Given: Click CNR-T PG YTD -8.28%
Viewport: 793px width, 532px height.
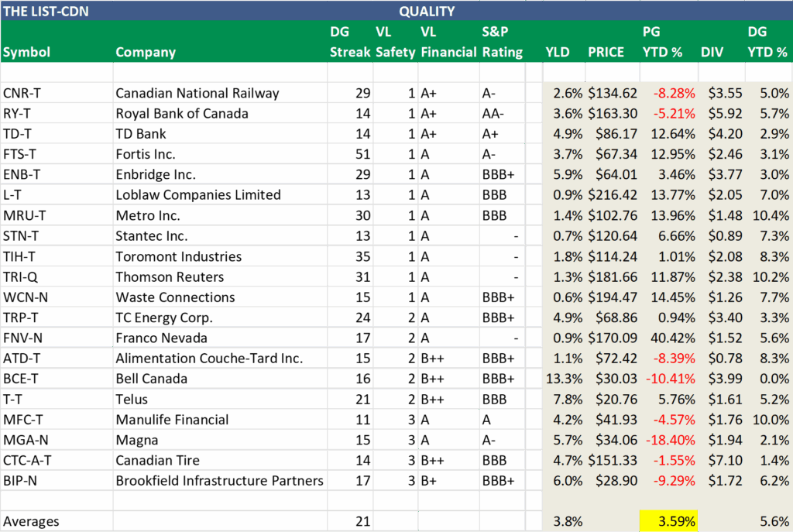Looking at the screenshot, I should (668, 93).
